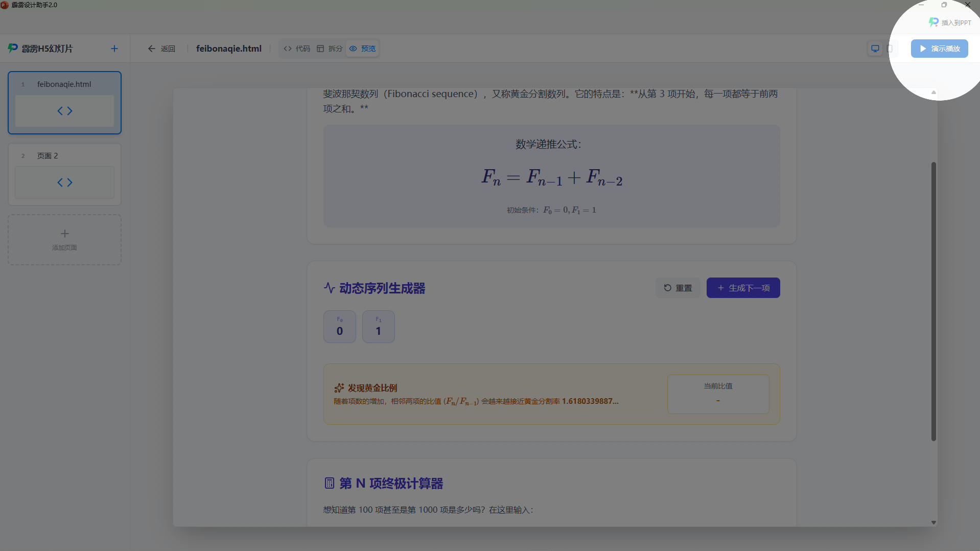Click the 第 N 项终极计算器 heading

coord(391,484)
